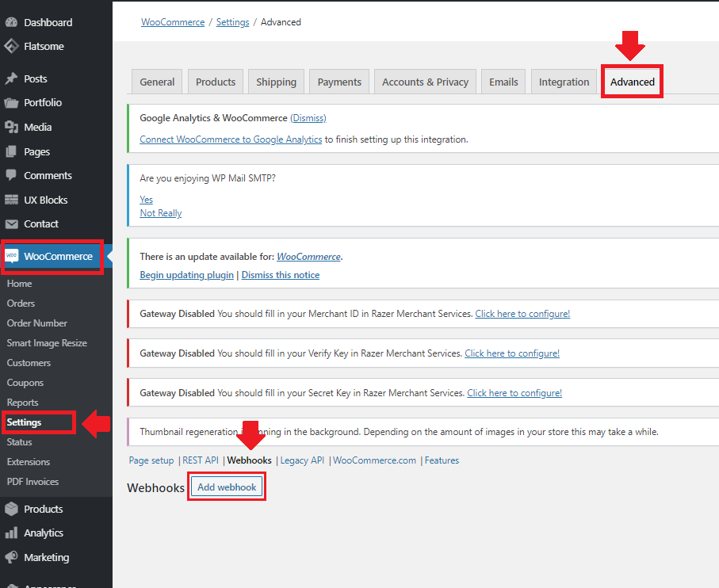Click Not Really link
Viewport: 719px width, 588px height.
tap(160, 213)
